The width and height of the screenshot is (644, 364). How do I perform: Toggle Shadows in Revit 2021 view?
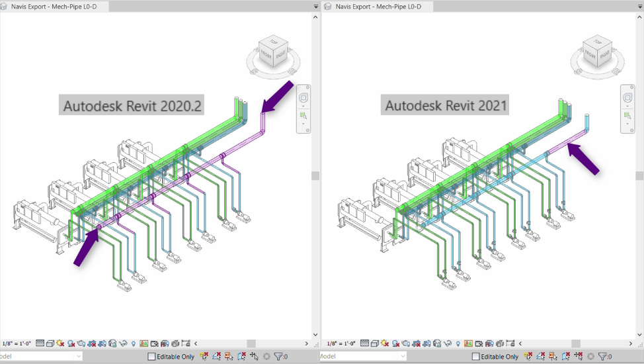coord(395,343)
